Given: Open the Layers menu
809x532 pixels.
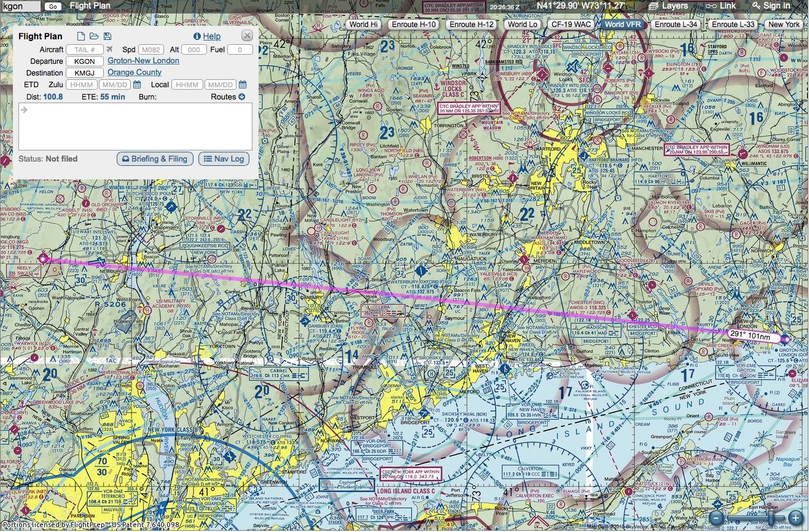Looking at the screenshot, I should [x=668, y=6].
